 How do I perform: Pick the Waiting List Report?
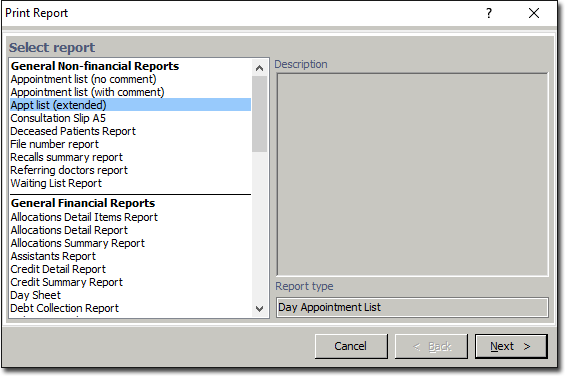[56, 183]
